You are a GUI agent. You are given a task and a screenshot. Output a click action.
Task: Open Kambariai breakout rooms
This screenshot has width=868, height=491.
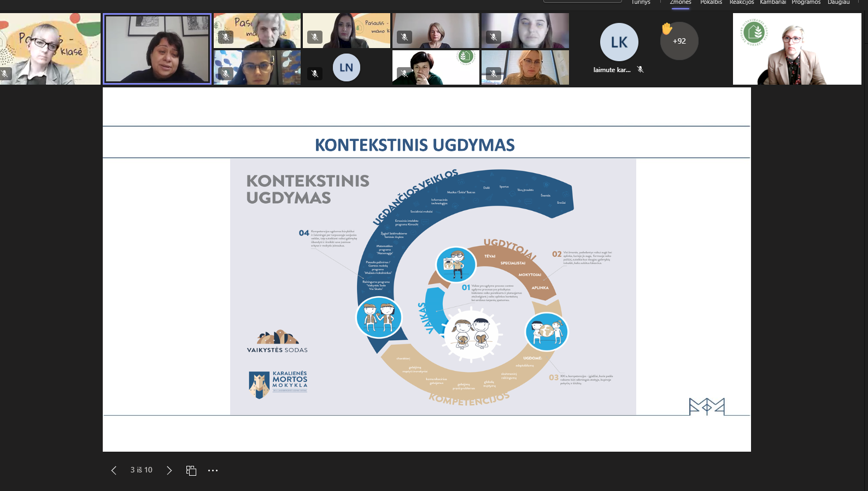(x=772, y=2)
